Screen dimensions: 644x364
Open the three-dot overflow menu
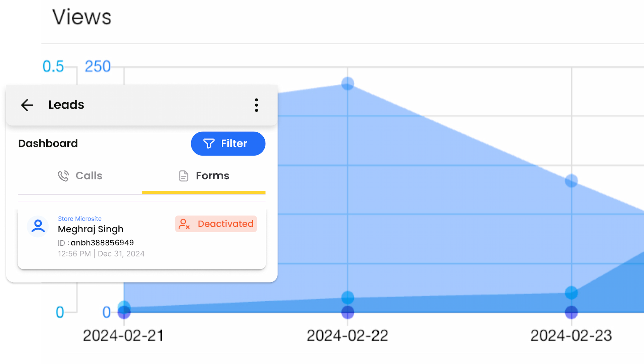256,105
